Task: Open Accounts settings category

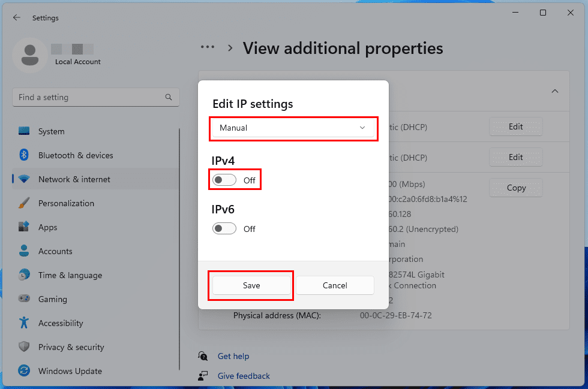Action: 95,251
